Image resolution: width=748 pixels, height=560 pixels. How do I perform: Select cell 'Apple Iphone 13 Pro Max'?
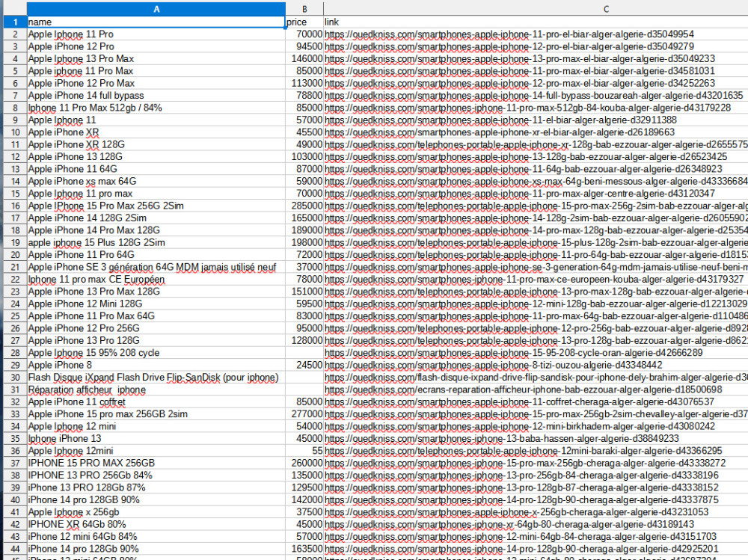click(156, 58)
